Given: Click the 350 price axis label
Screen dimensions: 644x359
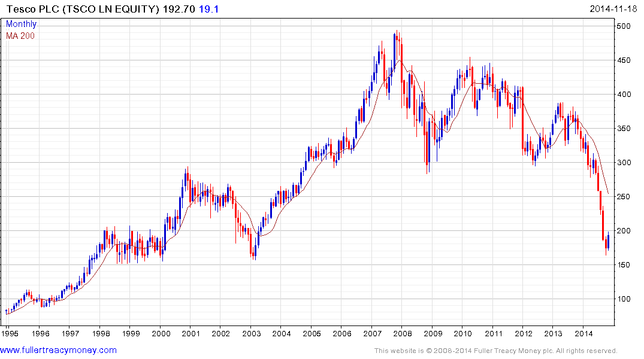Looking at the screenshot, I should click(624, 129).
